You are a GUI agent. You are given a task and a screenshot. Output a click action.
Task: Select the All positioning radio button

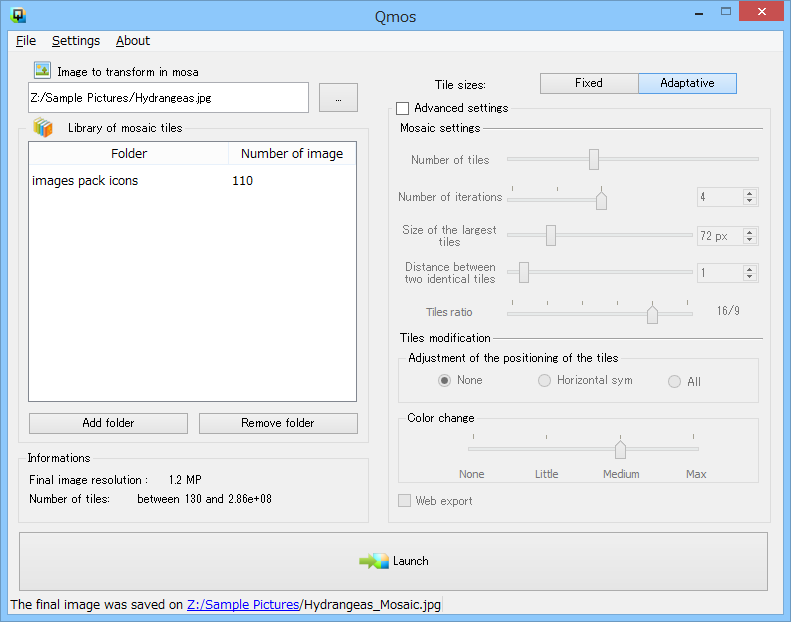(674, 381)
